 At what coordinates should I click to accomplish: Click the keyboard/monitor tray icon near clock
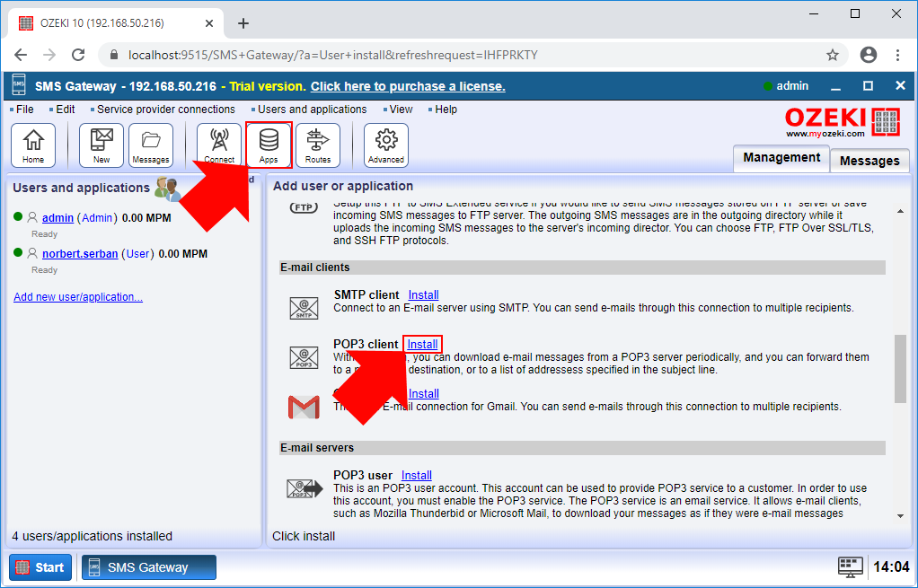tap(850, 567)
